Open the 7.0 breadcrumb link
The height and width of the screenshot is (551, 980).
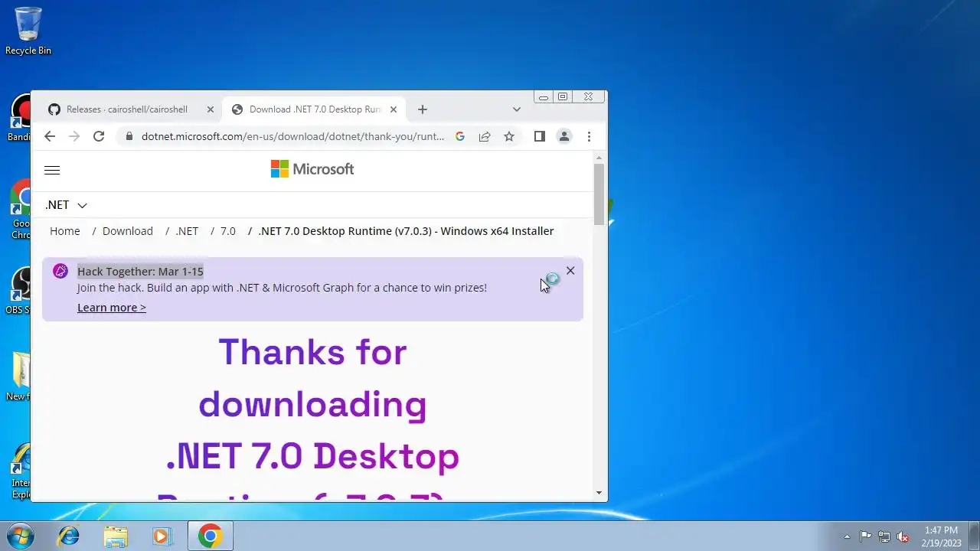pos(228,231)
